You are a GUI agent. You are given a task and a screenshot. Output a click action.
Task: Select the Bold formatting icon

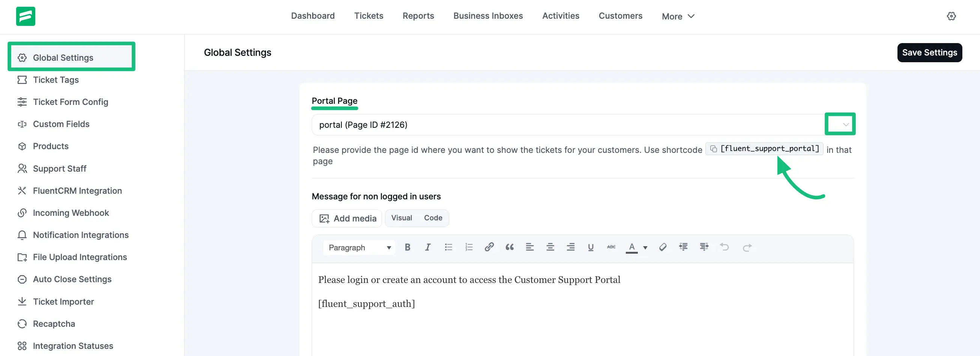(x=407, y=247)
